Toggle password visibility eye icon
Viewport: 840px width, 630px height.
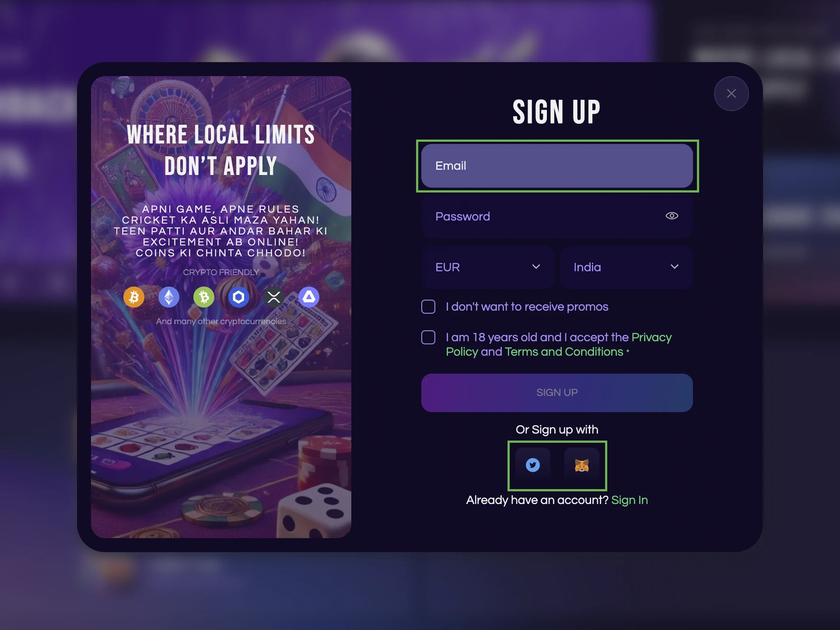tap(672, 216)
